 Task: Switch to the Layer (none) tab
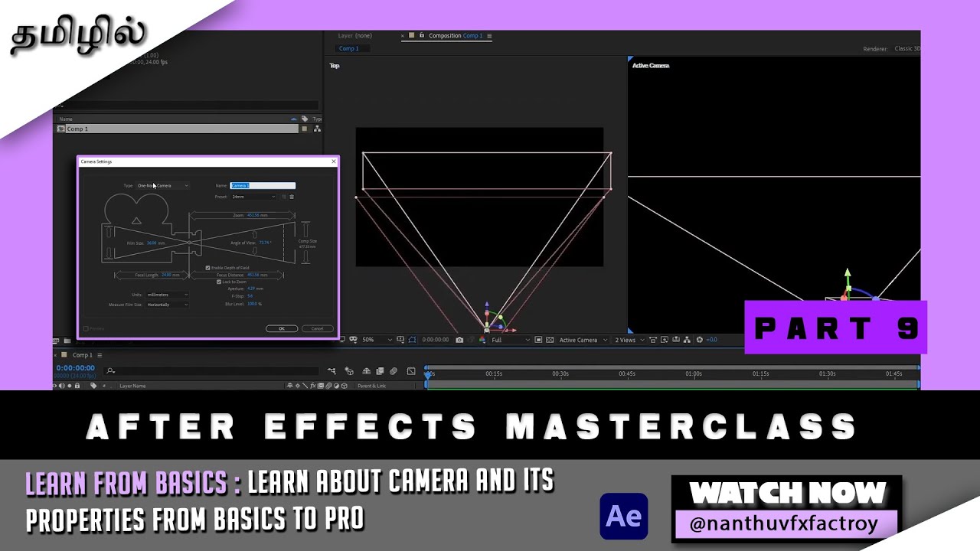click(x=355, y=36)
